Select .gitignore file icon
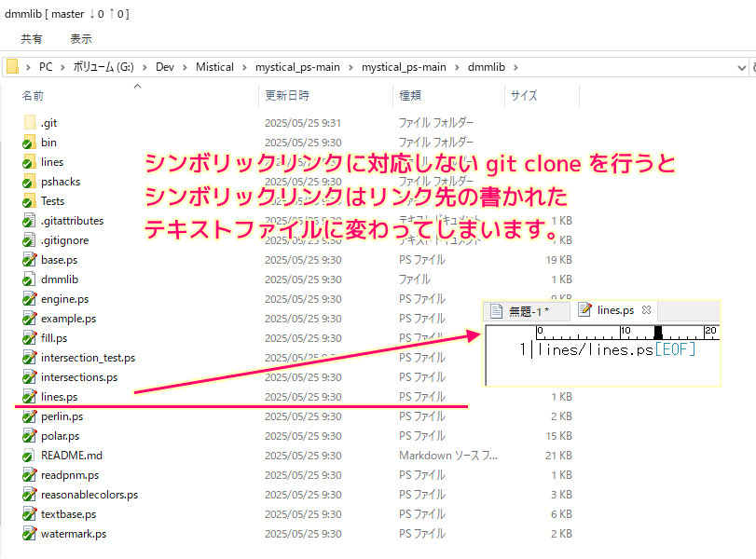Image resolution: width=756 pixels, height=559 pixels. [30, 240]
